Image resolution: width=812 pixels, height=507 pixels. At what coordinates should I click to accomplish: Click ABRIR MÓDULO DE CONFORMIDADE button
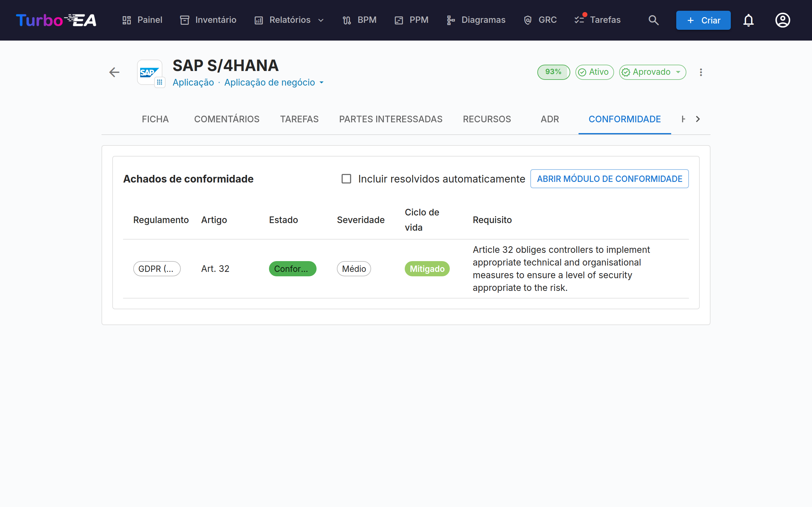pyautogui.click(x=609, y=179)
